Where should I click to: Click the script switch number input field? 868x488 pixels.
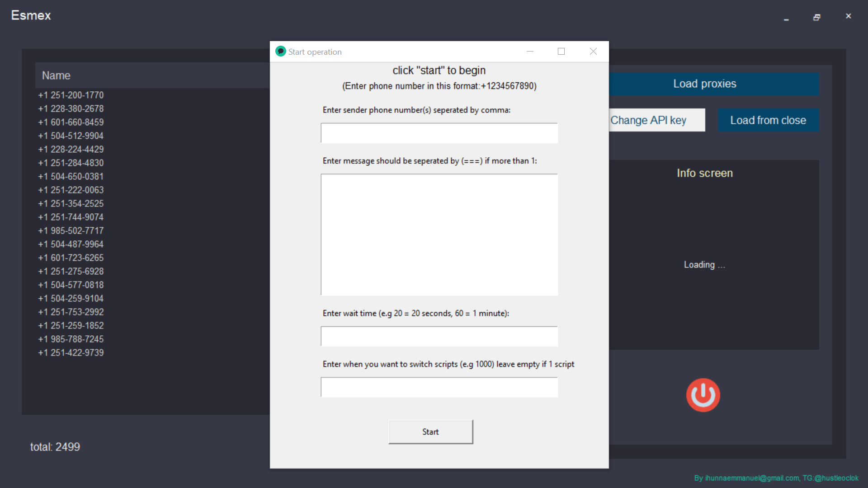(x=440, y=387)
